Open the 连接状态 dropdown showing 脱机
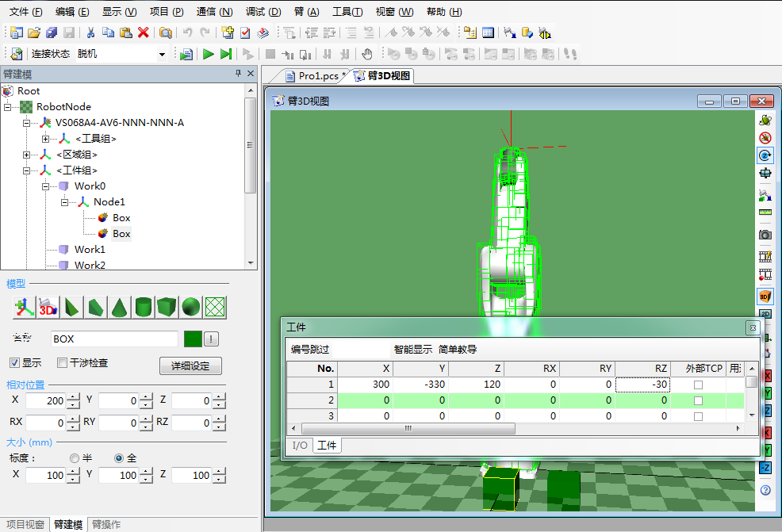 (x=162, y=54)
